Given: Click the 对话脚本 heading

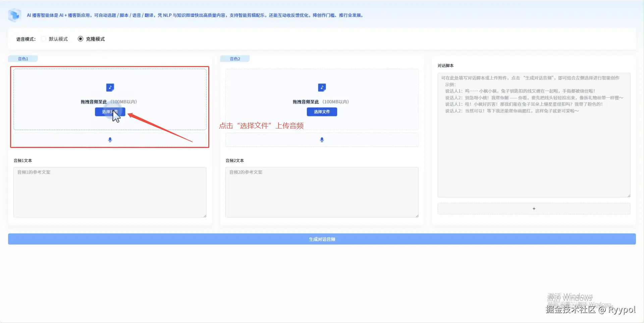Looking at the screenshot, I should tap(445, 66).
